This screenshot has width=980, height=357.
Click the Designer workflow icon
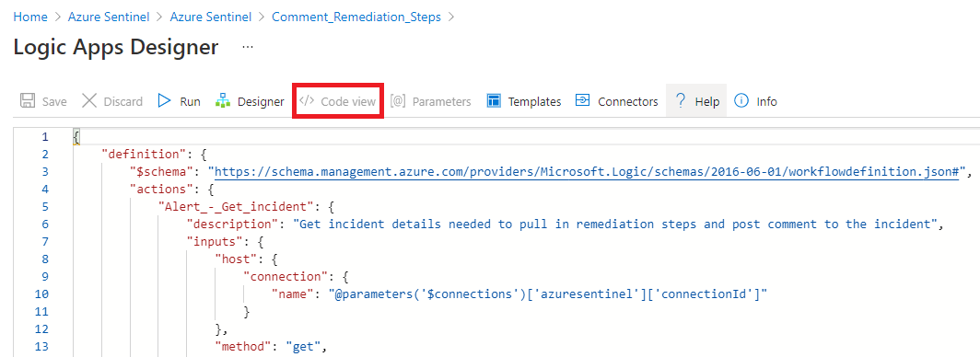pos(223,101)
